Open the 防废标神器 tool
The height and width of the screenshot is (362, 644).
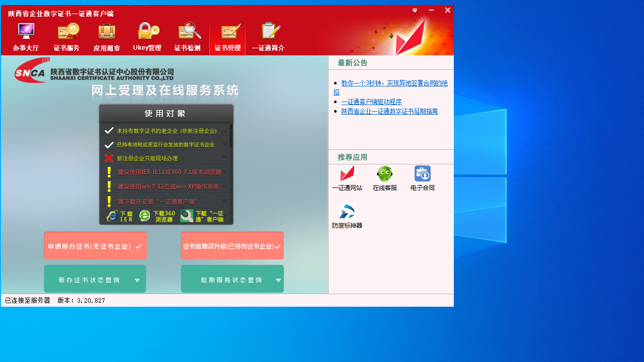347,215
